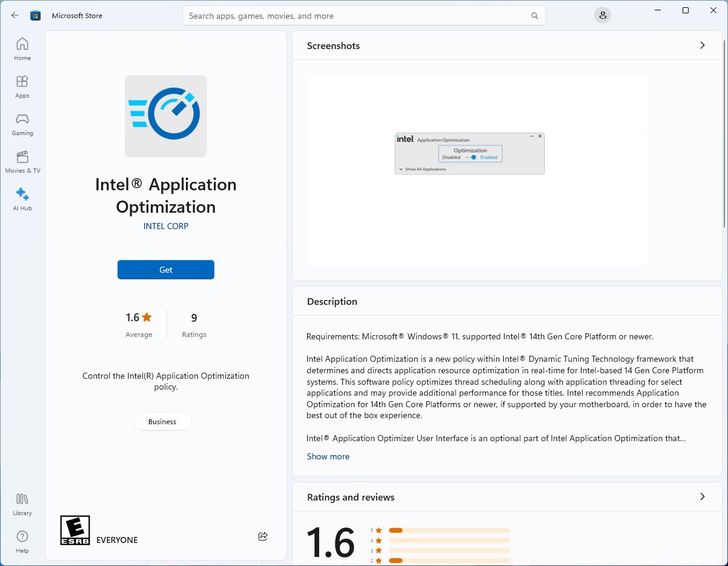Viewport: 728px width, 566px height.
Task: Click the Microsoft Store logo
Action: tap(36, 15)
